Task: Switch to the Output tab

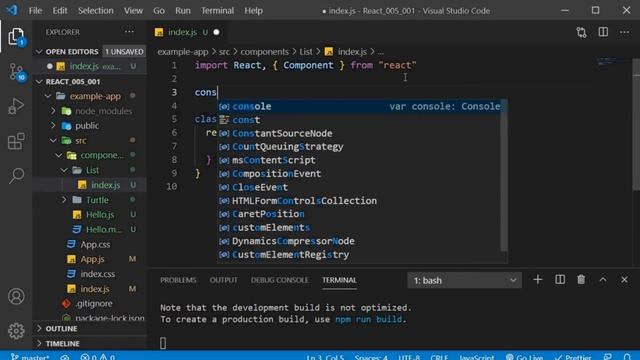Action: click(223, 280)
